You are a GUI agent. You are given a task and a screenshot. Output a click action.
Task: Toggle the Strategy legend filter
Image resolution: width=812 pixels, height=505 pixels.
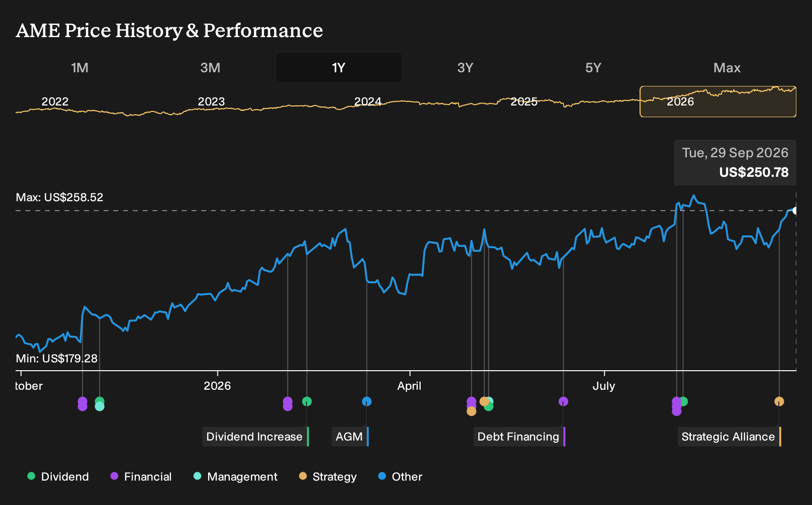pyautogui.click(x=328, y=477)
